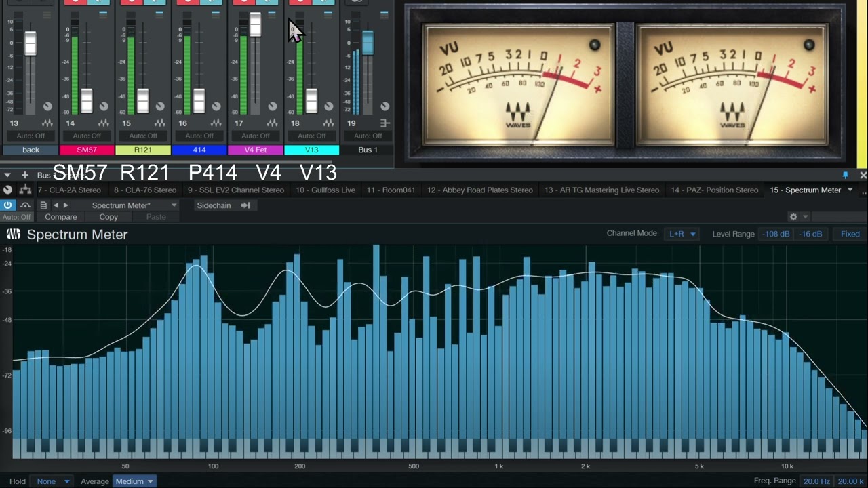Toggle the plugin Auto: Off automation mode
The height and width of the screenshot is (488, 868).
(x=17, y=217)
